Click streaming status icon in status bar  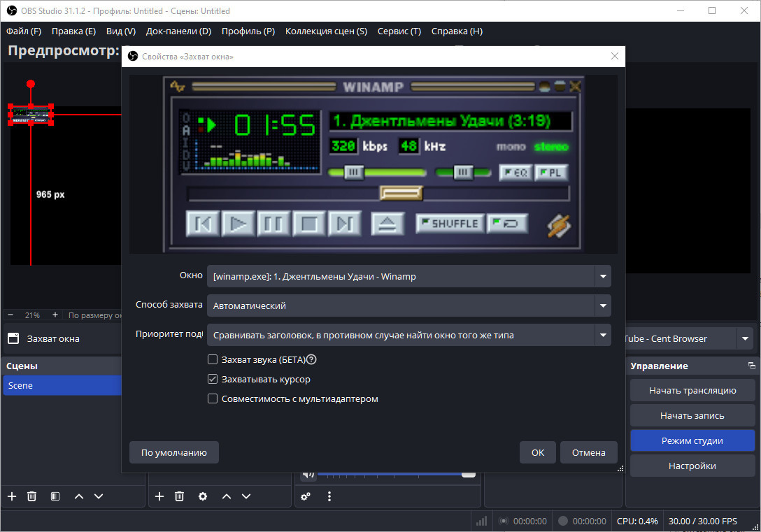pos(504,521)
